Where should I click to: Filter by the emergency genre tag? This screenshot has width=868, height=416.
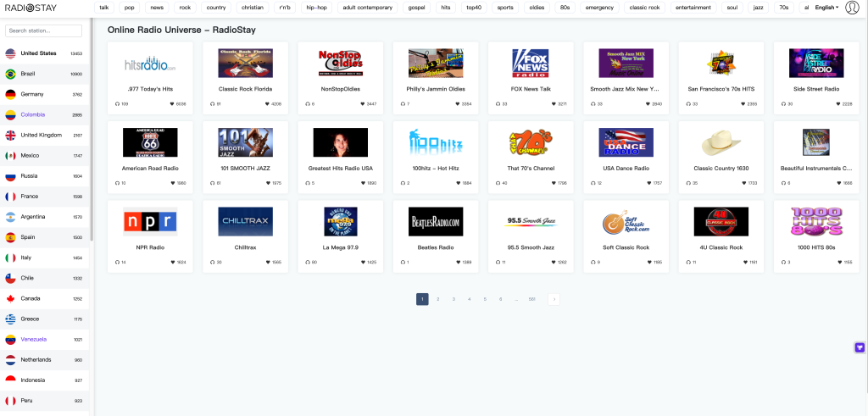tap(599, 8)
